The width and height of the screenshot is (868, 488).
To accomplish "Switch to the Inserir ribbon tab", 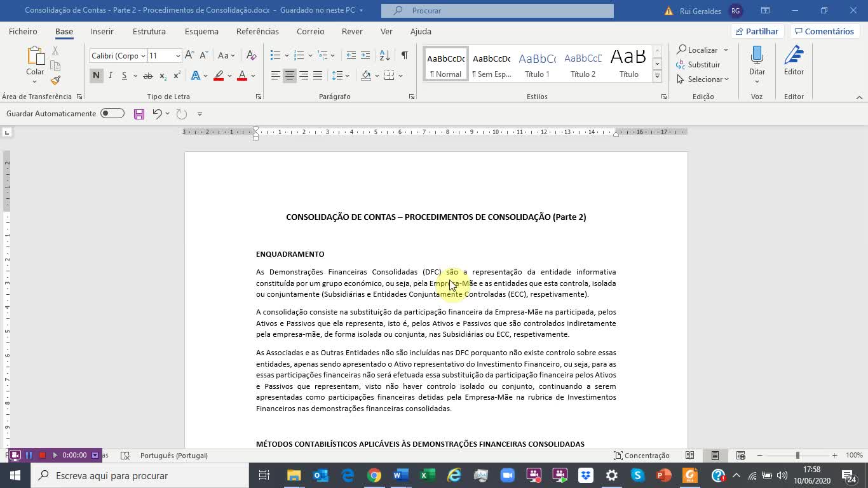I will [x=102, y=30].
